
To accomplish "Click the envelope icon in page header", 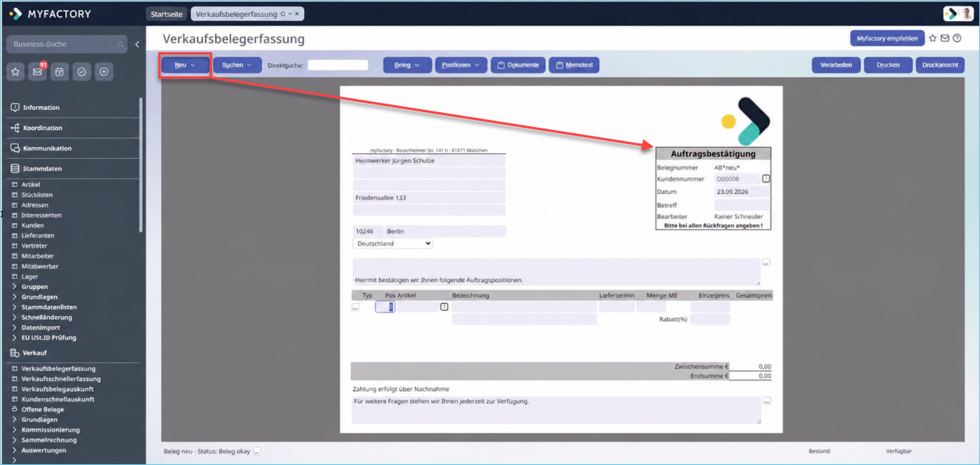I will pyautogui.click(x=945, y=38).
